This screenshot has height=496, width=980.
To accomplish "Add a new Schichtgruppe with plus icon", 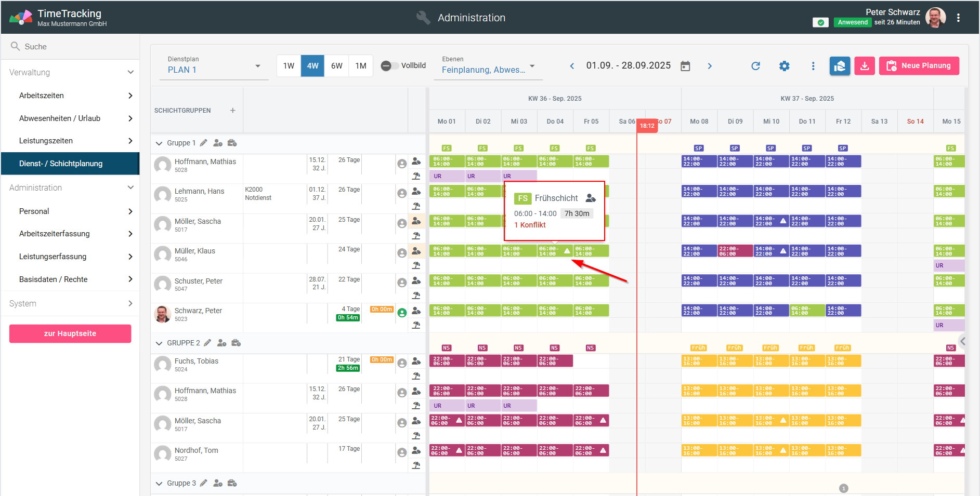I will (232, 111).
